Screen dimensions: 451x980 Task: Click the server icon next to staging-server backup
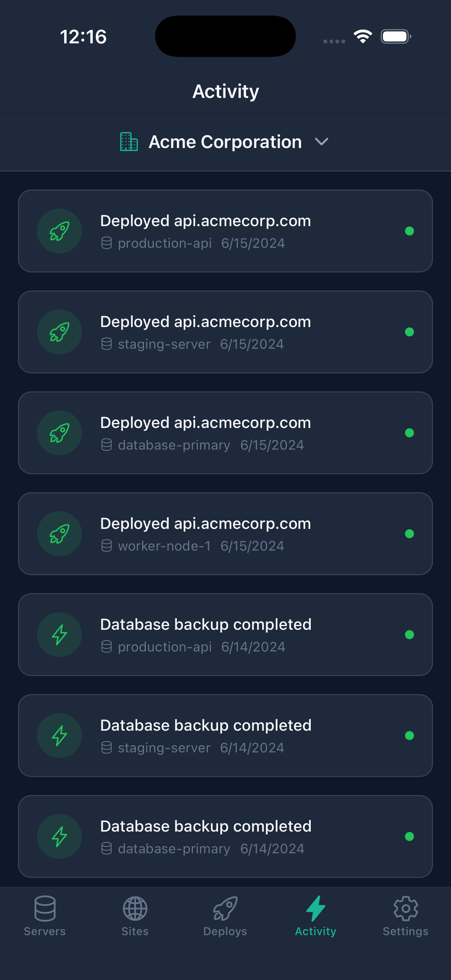coord(107,748)
